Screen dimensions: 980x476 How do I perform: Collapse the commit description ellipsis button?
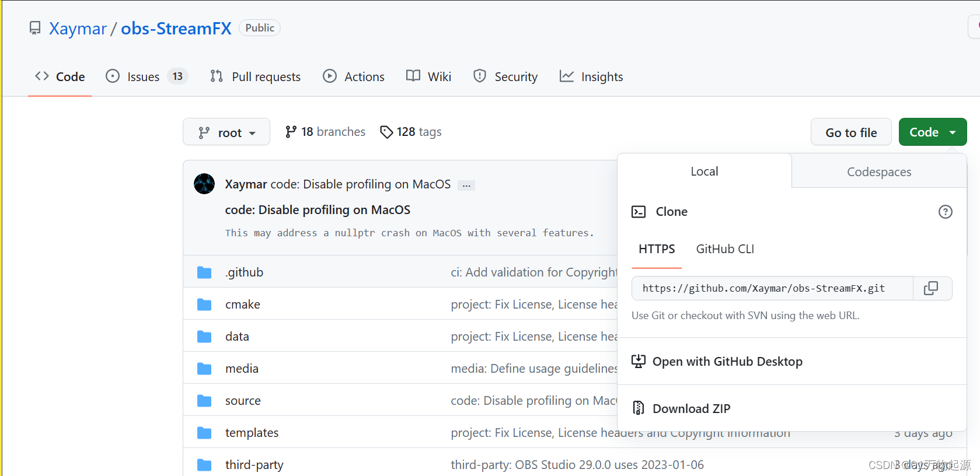point(466,185)
